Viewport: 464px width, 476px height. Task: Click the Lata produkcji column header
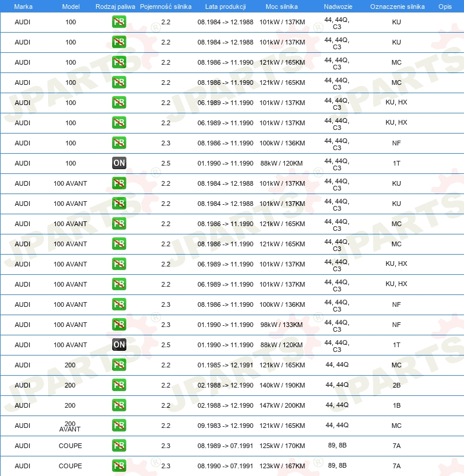[x=225, y=7]
